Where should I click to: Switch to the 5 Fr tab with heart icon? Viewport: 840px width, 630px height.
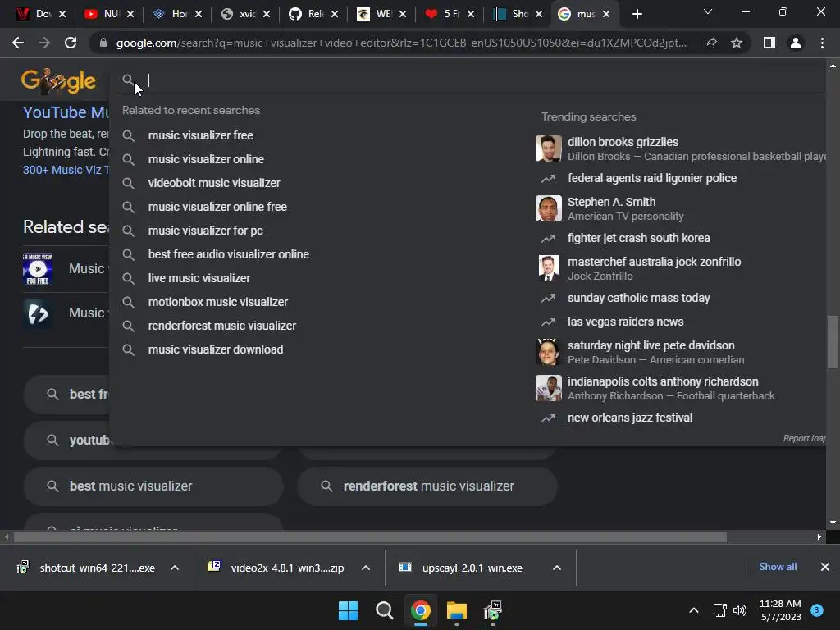pyautogui.click(x=450, y=14)
